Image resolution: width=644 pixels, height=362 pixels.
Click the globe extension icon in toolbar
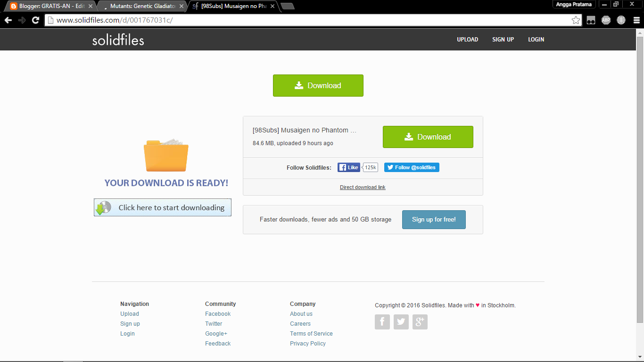click(621, 20)
